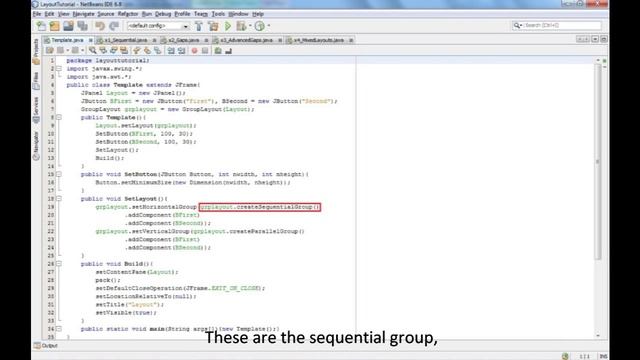The height and width of the screenshot is (360, 640).
Task: Collapse the Build method fold
Action: [59, 264]
